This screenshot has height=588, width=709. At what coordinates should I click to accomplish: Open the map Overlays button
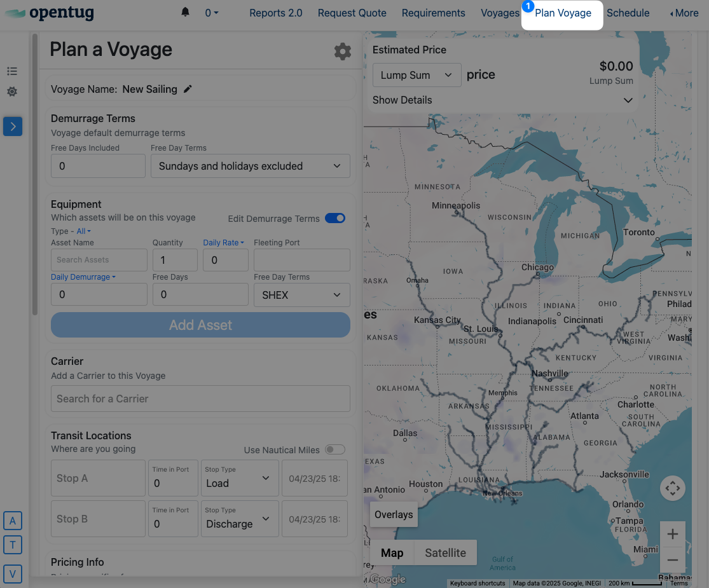[x=394, y=515]
